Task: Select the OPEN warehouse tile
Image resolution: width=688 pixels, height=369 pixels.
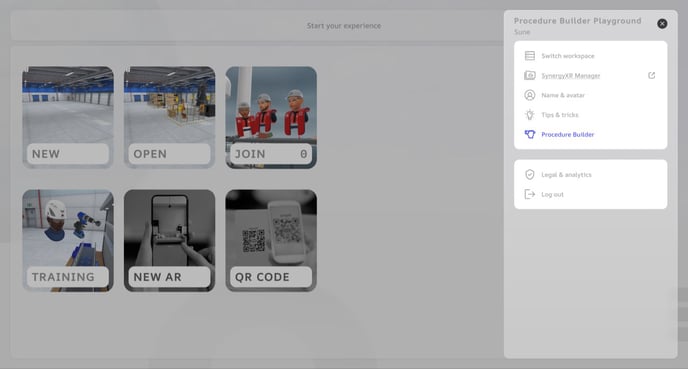Action: pos(169,117)
